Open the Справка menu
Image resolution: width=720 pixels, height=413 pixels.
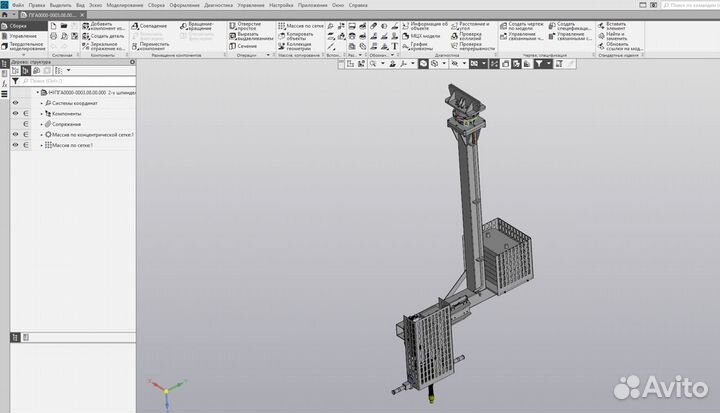(358, 5)
